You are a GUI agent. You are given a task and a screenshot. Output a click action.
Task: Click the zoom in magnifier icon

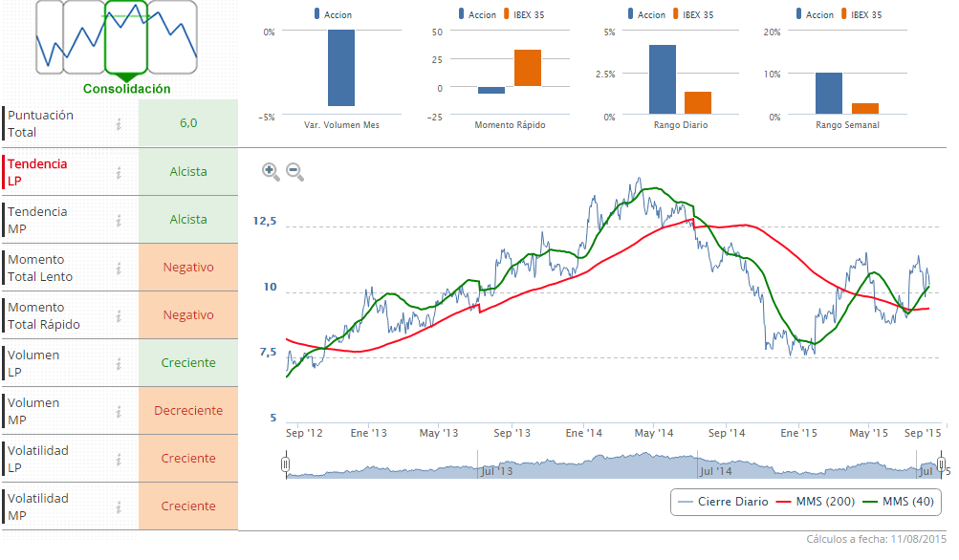click(x=271, y=171)
